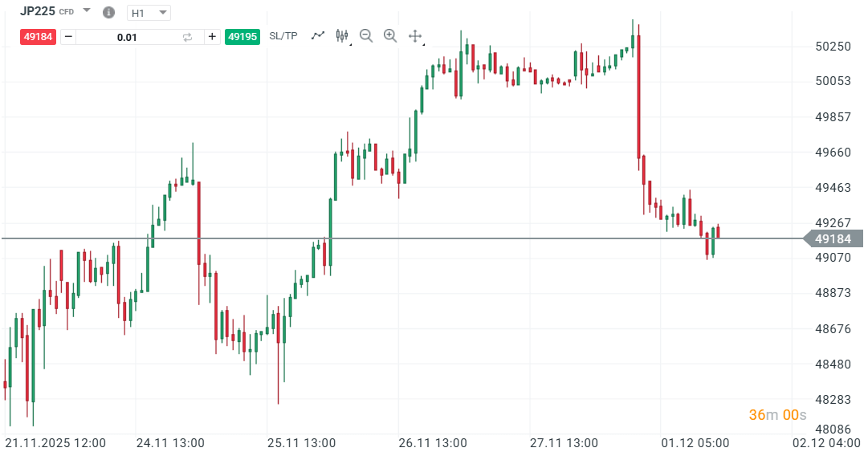Expand the H1 timeframe selector

point(149,13)
